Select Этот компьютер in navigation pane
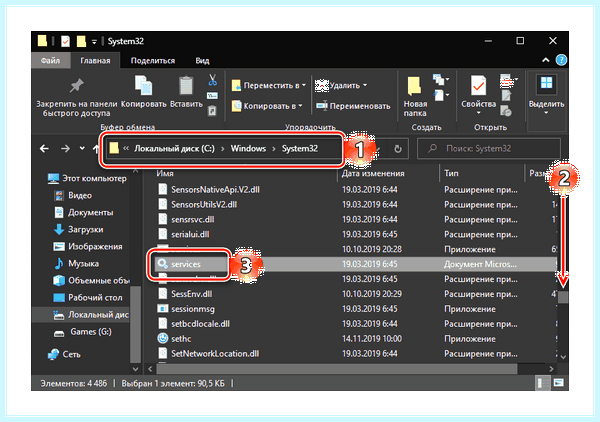 click(x=87, y=179)
